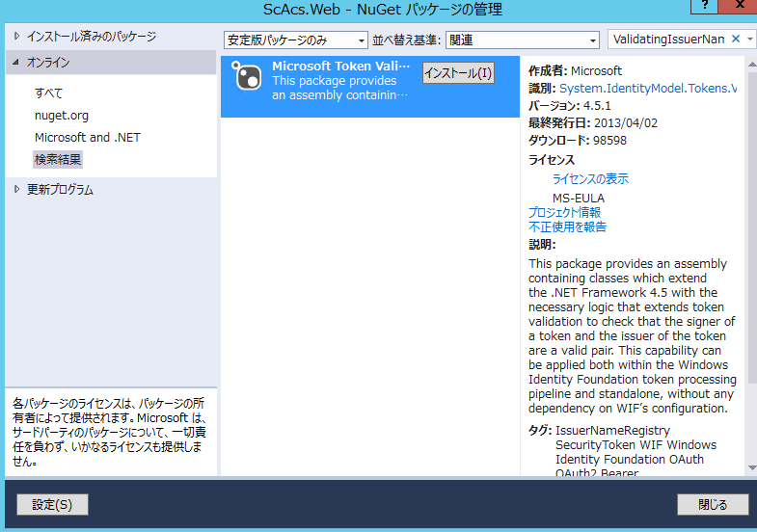Expand the インストール済みのパッケージ section
The image size is (757, 532).
tap(17, 37)
